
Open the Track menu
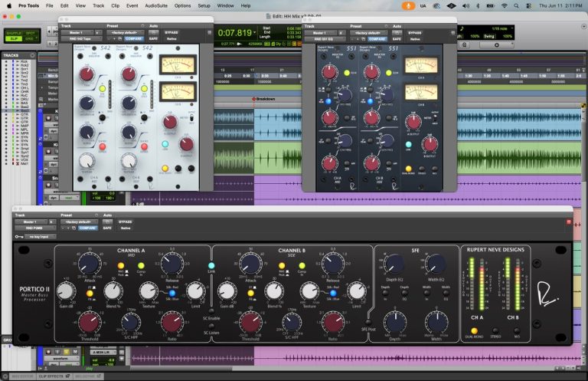(x=98, y=5)
